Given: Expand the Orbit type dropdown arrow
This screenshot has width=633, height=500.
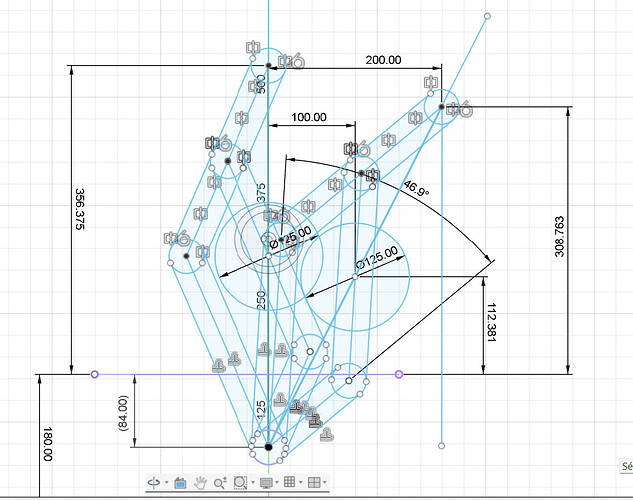Looking at the screenshot, I should [166, 482].
